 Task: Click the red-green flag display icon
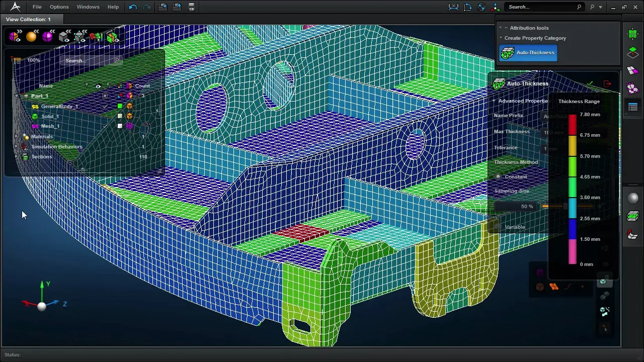[96, 37]
